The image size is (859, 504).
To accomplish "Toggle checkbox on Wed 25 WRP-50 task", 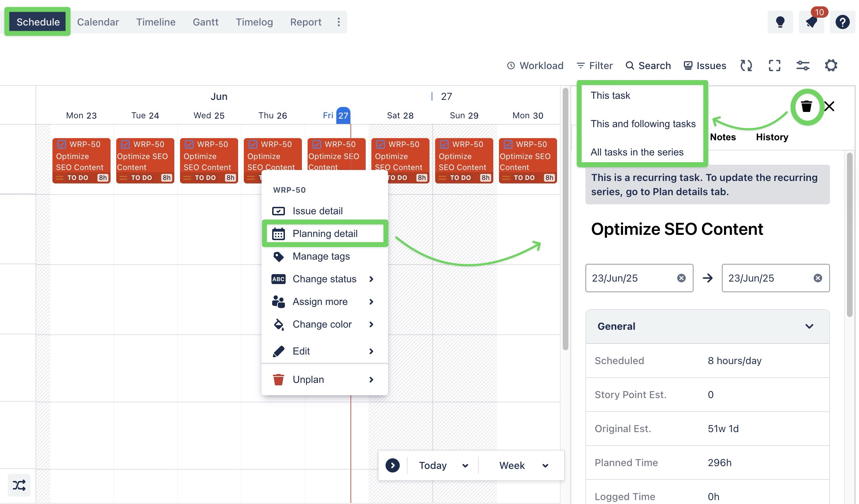I will click(x=189, y=145).
